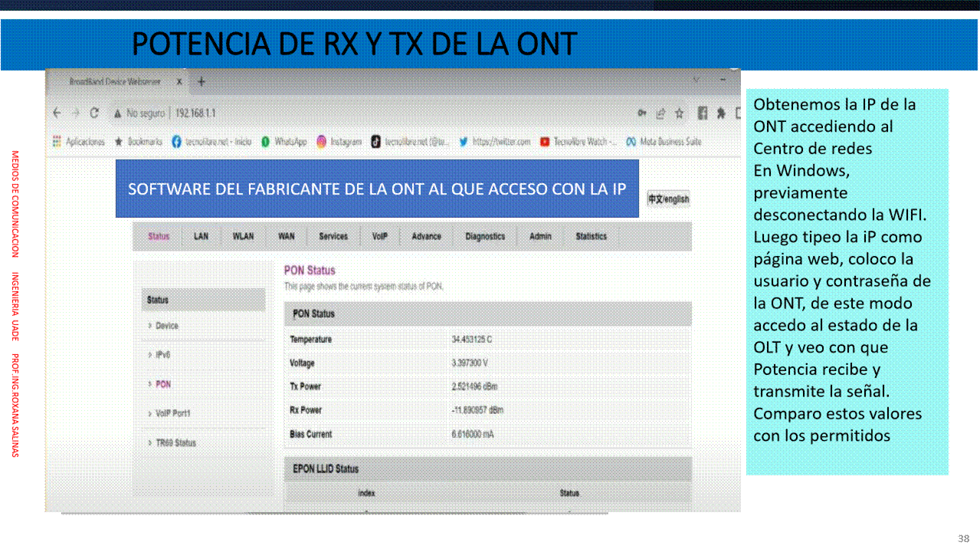Select the VoIP Port1 sidebar item
This screenshot has width=980, height=552.
coord(172,414)
